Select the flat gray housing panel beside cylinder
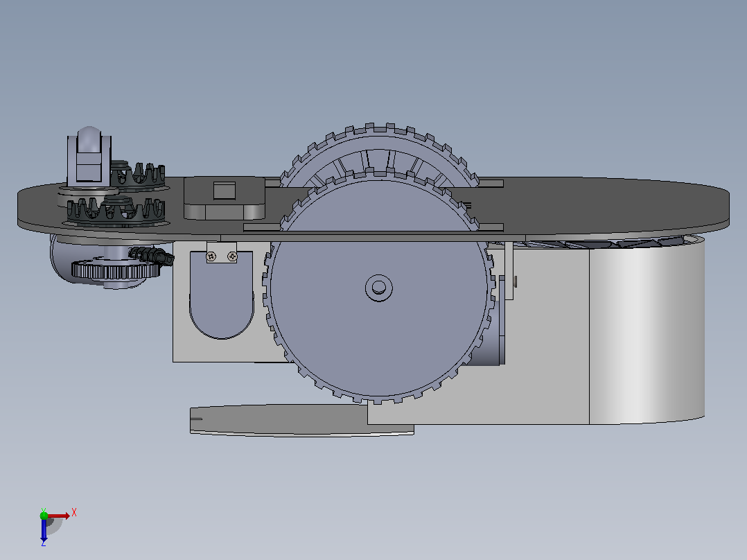This screenshot has width=747, height=560. [548, 333]
